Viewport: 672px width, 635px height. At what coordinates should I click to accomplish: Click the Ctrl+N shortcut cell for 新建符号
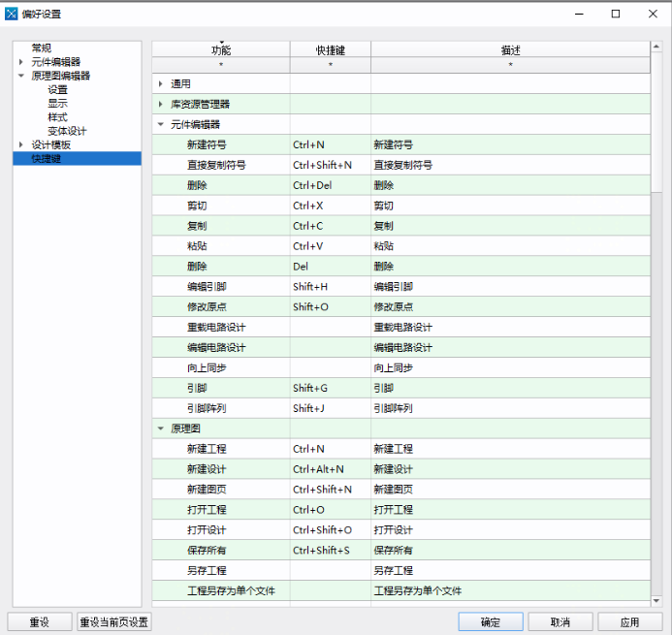(x=330, y=144)
